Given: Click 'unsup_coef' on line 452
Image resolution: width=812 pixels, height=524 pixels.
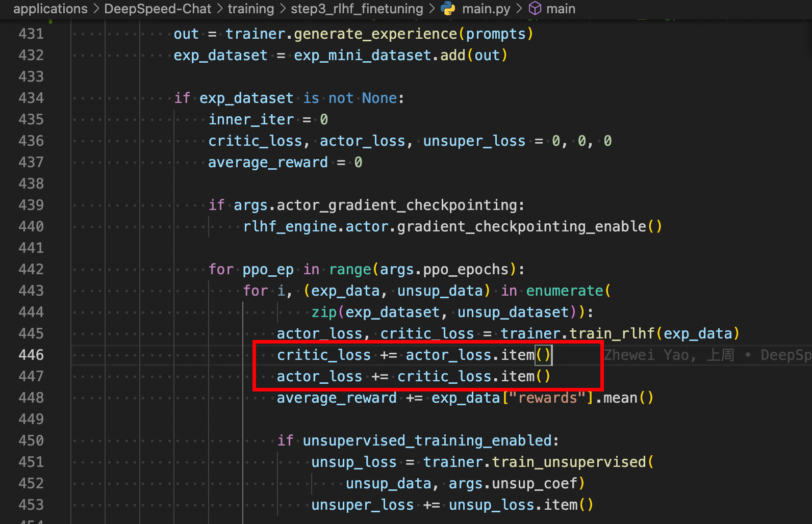Looking at the screenshot, I should (x=535, y=484).
